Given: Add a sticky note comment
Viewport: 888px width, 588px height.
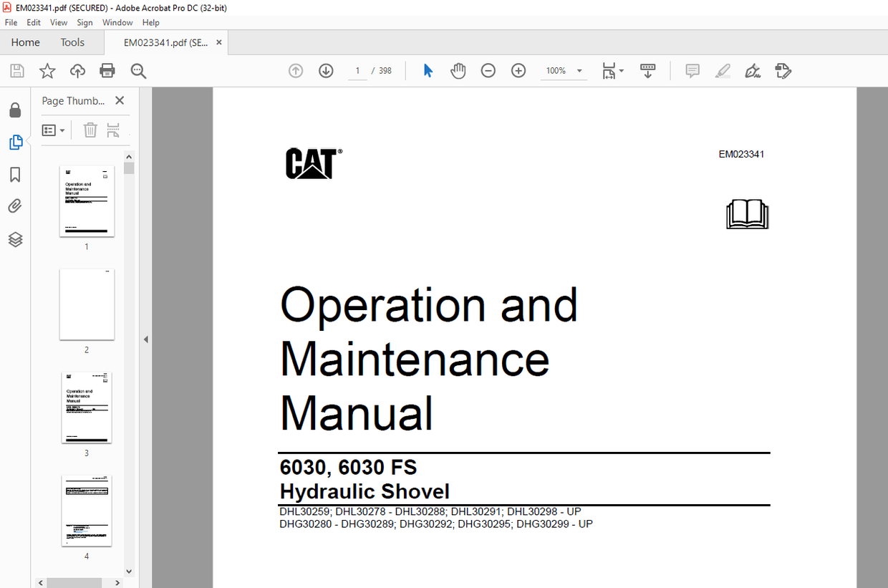Looking at the screenshot, I should [x=692, y=70].
